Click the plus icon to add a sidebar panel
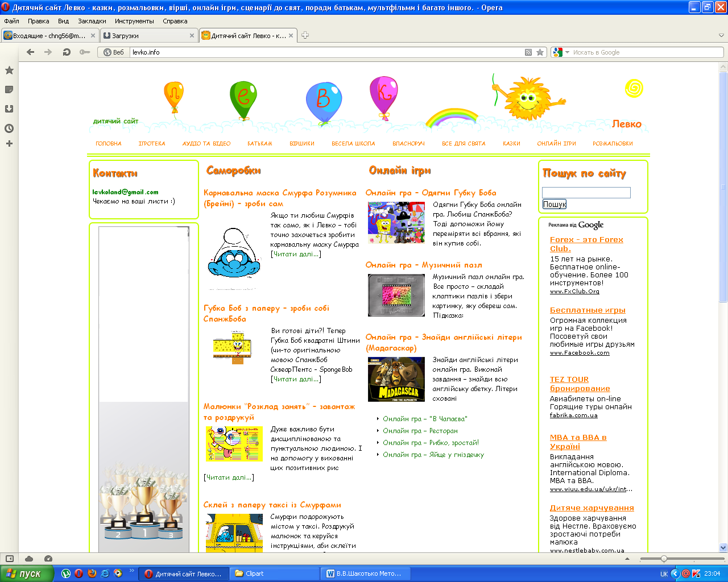The width and height of the screenshot is (728, 582). 9,144
